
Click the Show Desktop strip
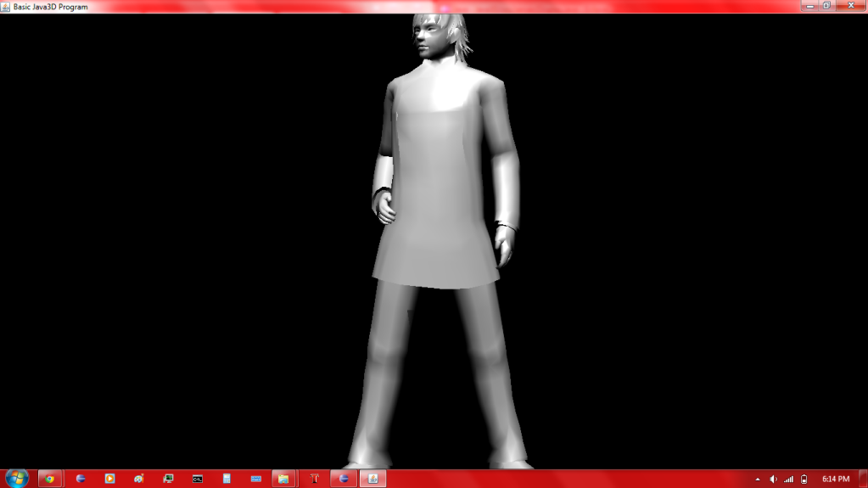pos(864,480)
